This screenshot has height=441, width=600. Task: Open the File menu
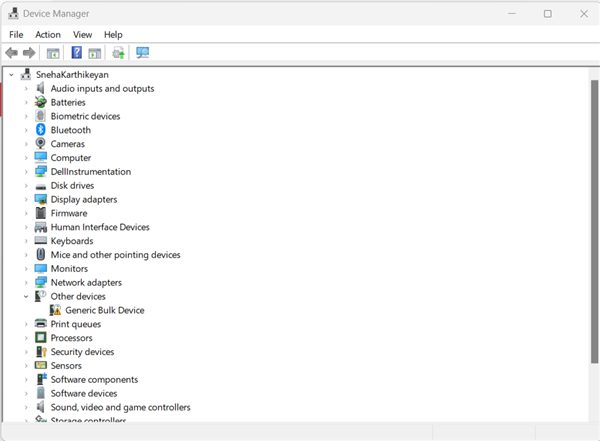click(16, 34)
